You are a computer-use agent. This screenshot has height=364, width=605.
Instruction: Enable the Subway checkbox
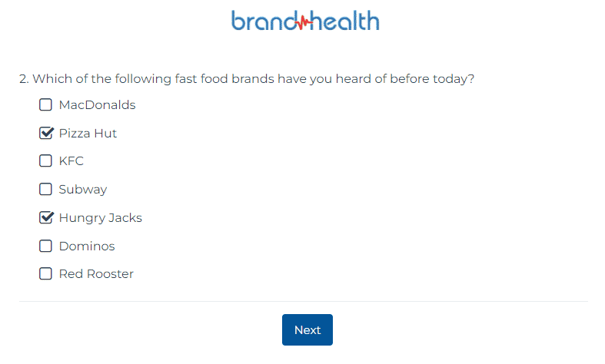45,190
